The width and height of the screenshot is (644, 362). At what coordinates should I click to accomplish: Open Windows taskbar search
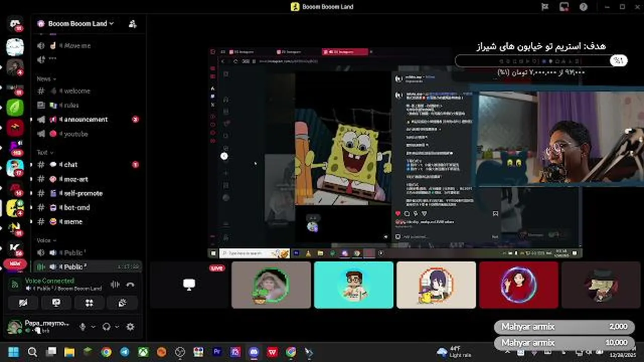(32, 352)
